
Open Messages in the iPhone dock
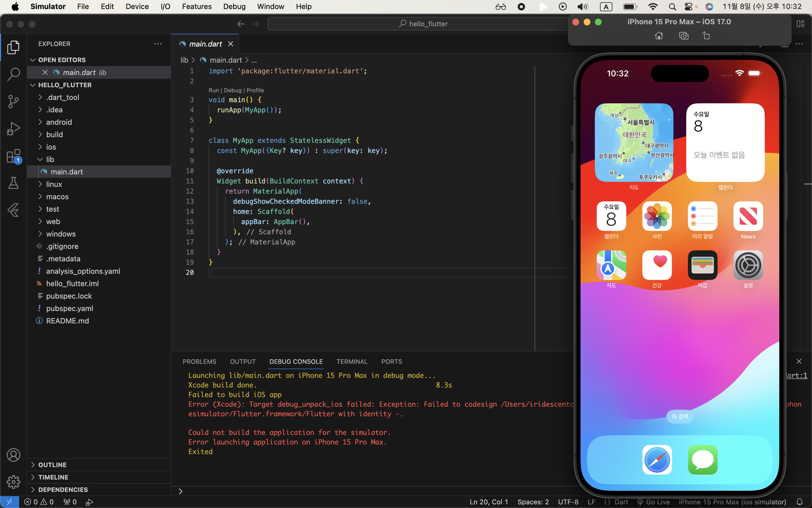coord(702,460)
